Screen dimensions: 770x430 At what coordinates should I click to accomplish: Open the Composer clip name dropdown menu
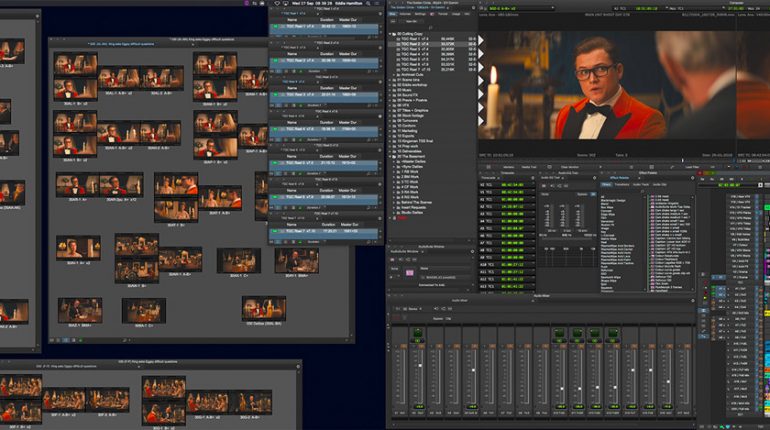coord(552,8)
